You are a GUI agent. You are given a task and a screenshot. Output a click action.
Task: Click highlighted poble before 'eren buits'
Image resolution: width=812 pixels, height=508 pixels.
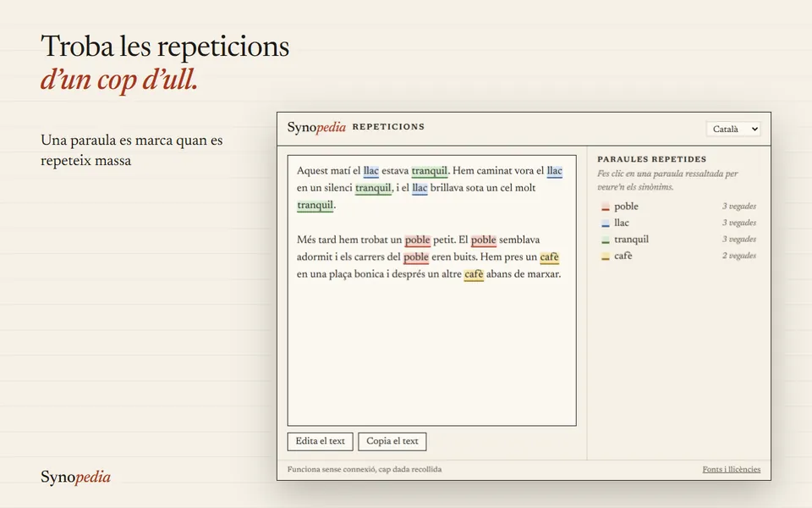(416, 257)
